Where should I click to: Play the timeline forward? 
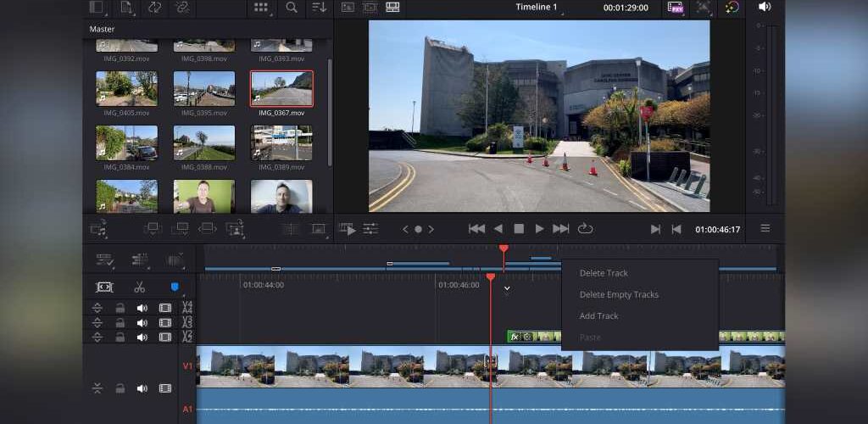539,229
